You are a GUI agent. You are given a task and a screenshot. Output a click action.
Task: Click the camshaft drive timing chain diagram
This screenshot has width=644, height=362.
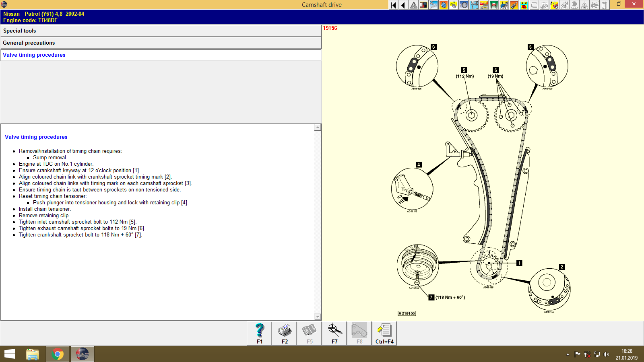(482, 179)
